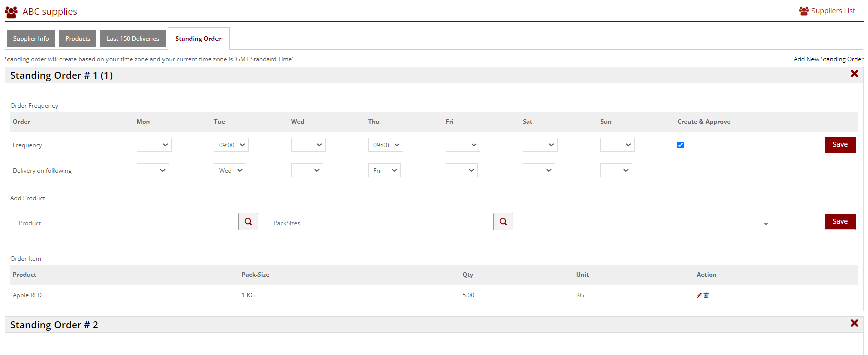Click the ABC supplies people icon
Screen dimensions: 868x355
pos(11,12)
